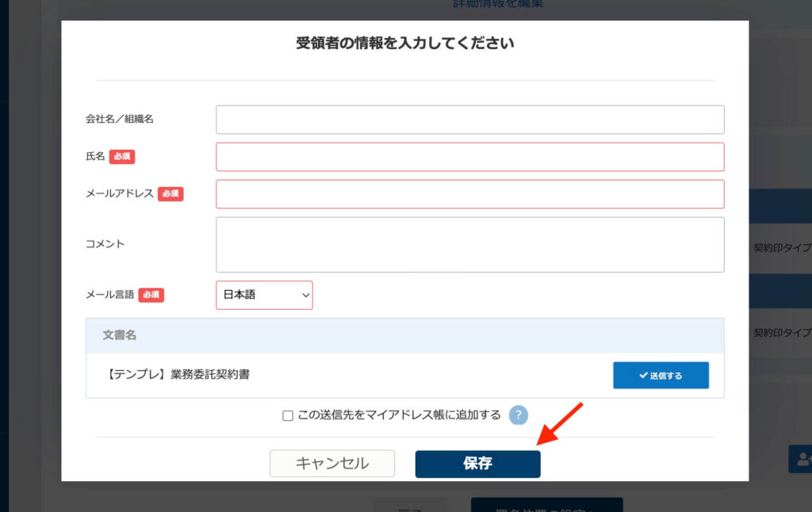Click the blue question mark help icon
The width and height of the screenshot is (812, 512).
[519, 415]
